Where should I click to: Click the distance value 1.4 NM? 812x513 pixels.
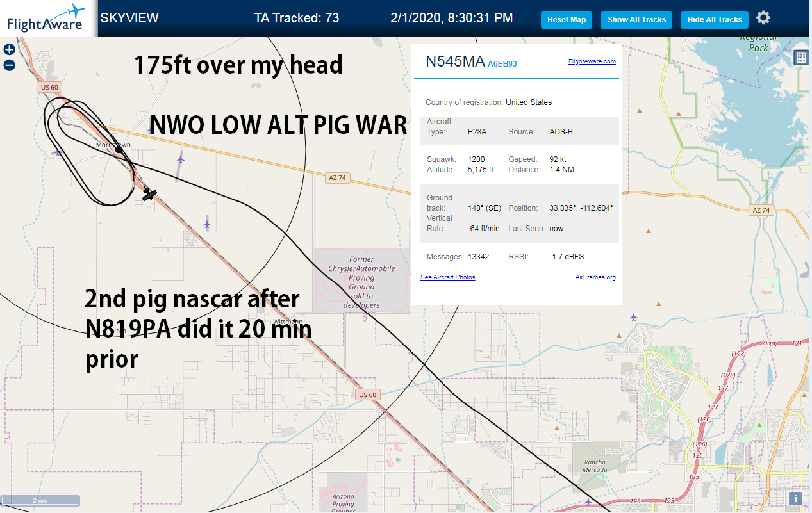click(563, 170)
